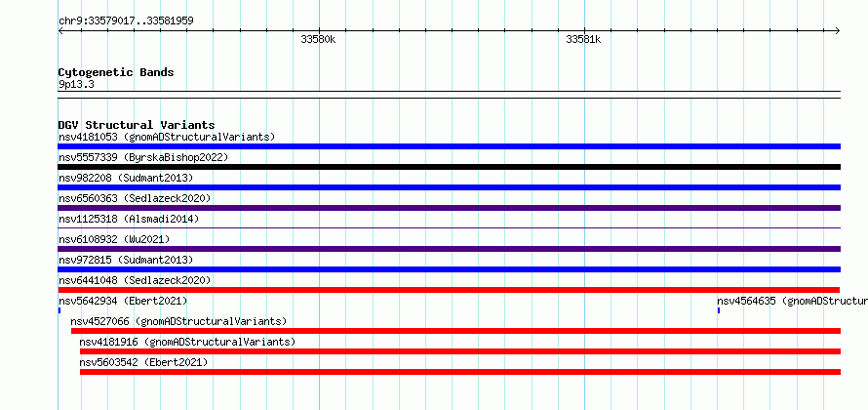Select the red bar under nsv5603542

tap(460, 372)
